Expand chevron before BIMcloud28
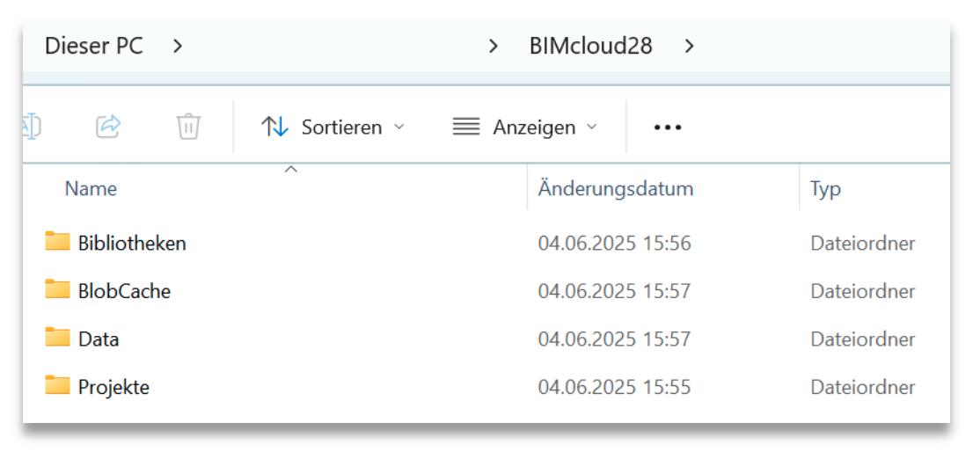Image resolution: width=980 pixels, height=452 pixels. 494,46
